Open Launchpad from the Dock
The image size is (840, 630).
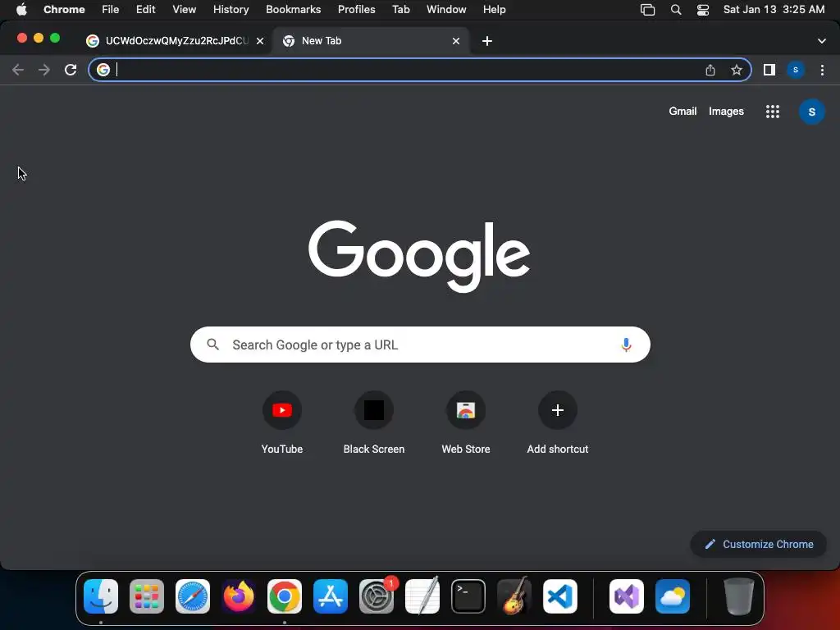coord(147,596)
